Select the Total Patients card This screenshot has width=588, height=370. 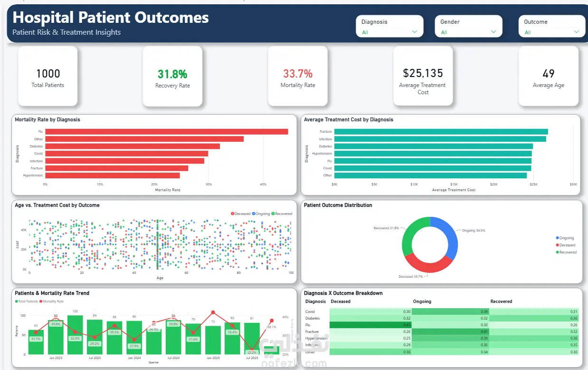pyautogui.click(x=48, y=76)
